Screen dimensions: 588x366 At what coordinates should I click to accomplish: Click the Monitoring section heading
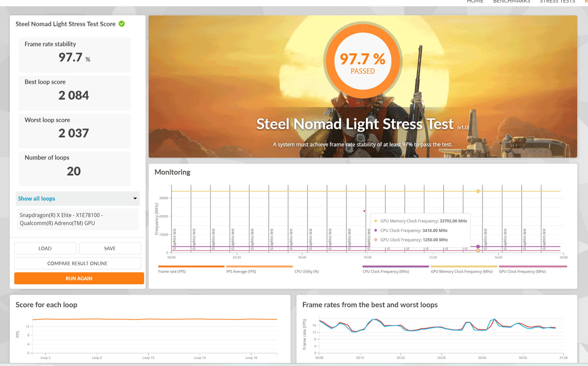click(172, 172)
